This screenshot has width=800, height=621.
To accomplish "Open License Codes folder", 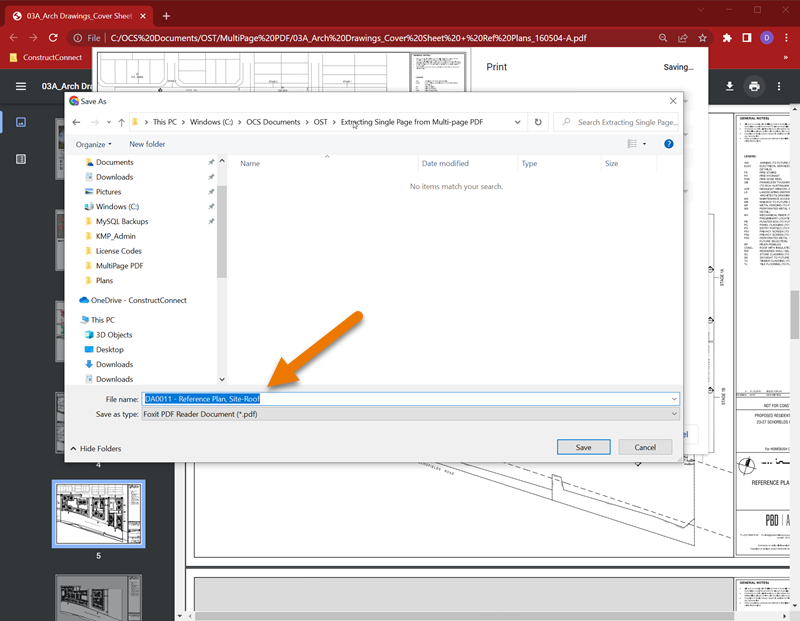I will tap(118, 251).
